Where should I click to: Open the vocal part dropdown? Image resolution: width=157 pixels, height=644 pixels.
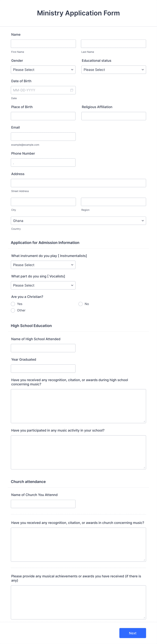(43, 286)
